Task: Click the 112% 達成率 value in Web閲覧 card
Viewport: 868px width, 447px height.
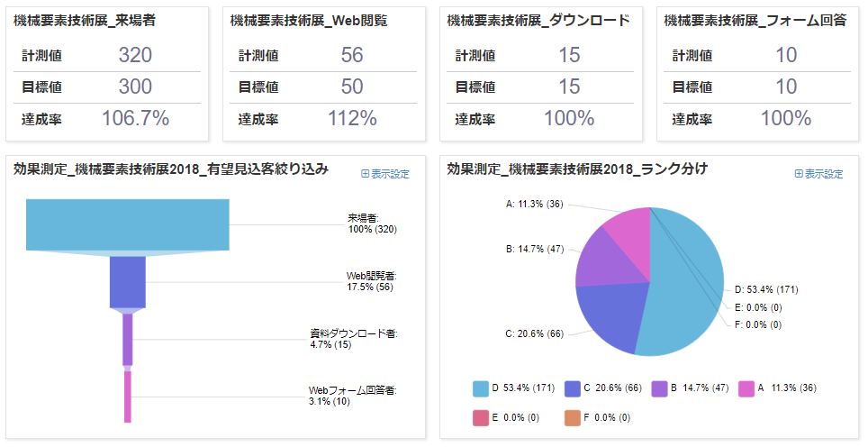Action: pyautogui.click(x=352, y=118)
